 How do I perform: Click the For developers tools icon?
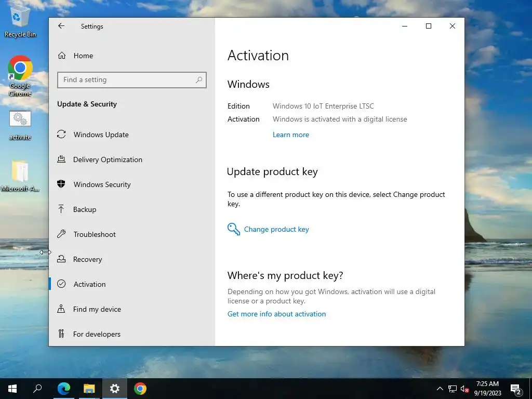[x=61, y=334]
